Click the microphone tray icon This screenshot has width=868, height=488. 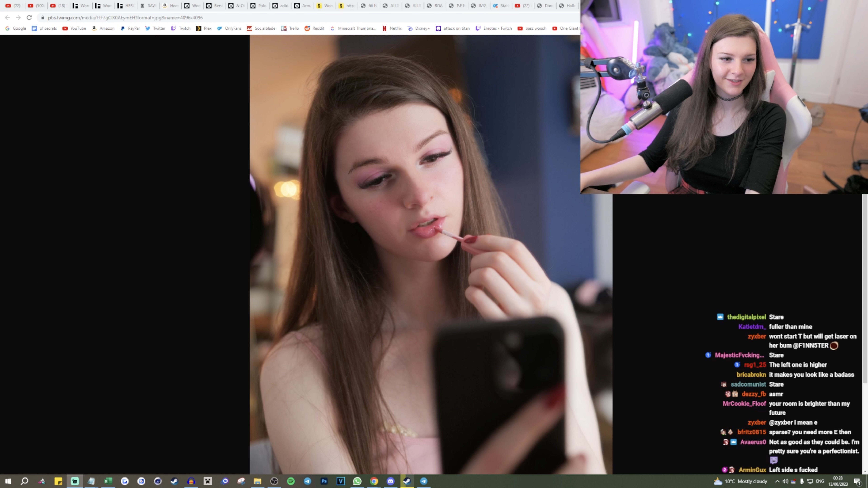coord(802,481)
